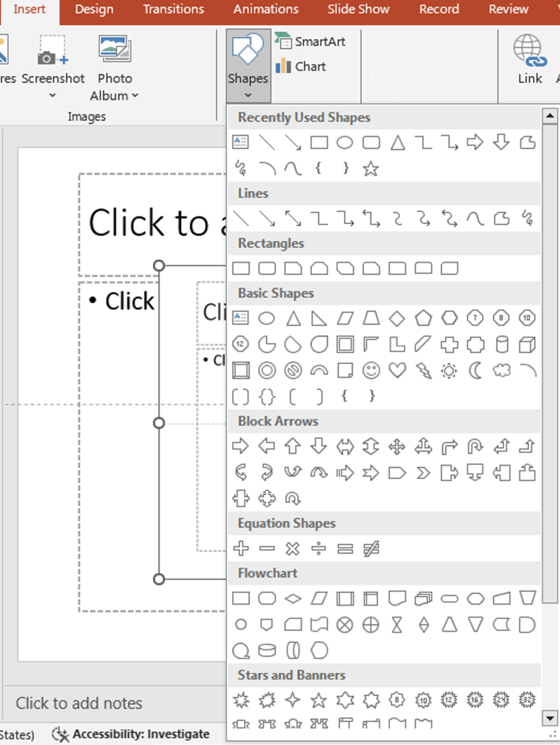
Task: Expand the Screenshot dropdown
Action: pos(53,95)
